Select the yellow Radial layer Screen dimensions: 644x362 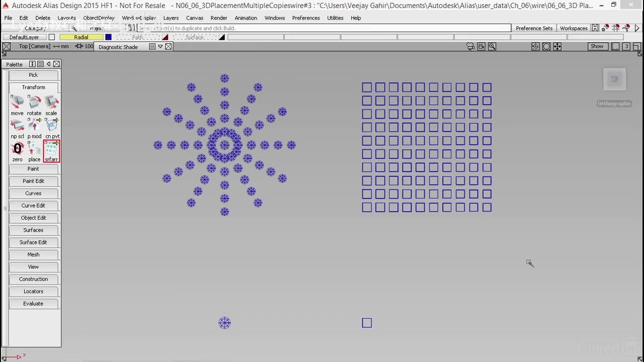pos(81,37)
